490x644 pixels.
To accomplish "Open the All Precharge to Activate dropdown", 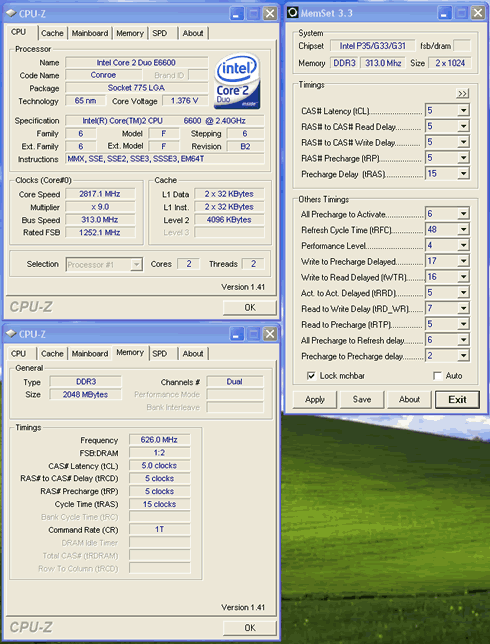I will click(x=463, y=214).
